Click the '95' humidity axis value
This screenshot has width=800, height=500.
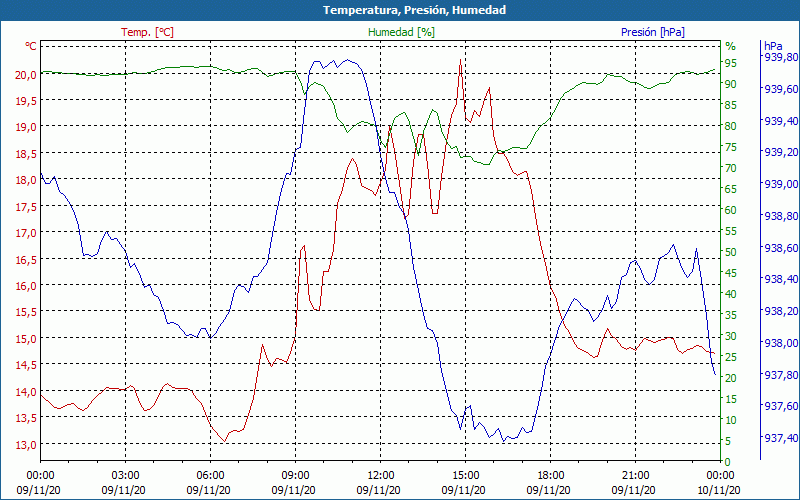click(x=731, y=63)
